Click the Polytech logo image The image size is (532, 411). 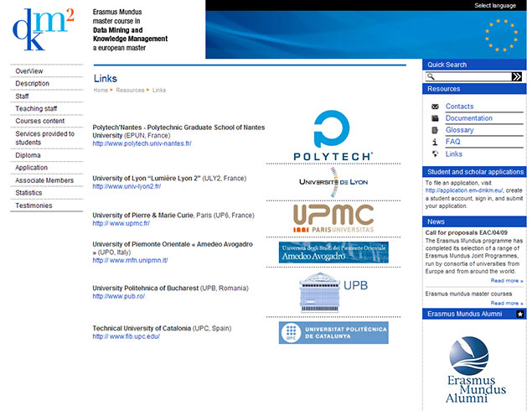coord(333,135)
